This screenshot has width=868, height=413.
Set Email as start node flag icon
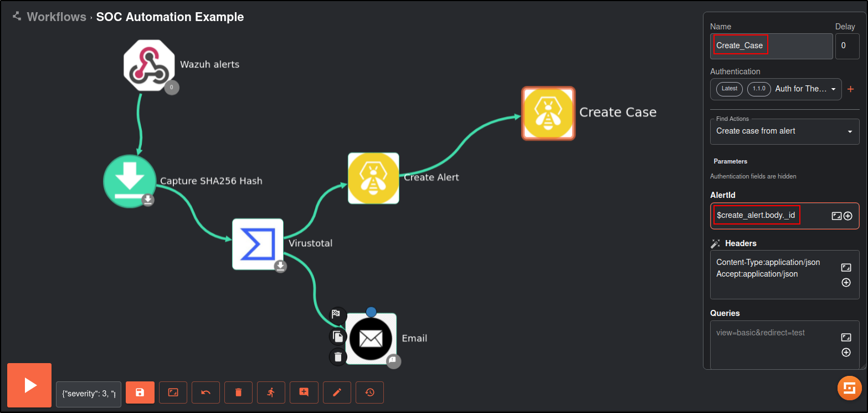pos(338,315)
